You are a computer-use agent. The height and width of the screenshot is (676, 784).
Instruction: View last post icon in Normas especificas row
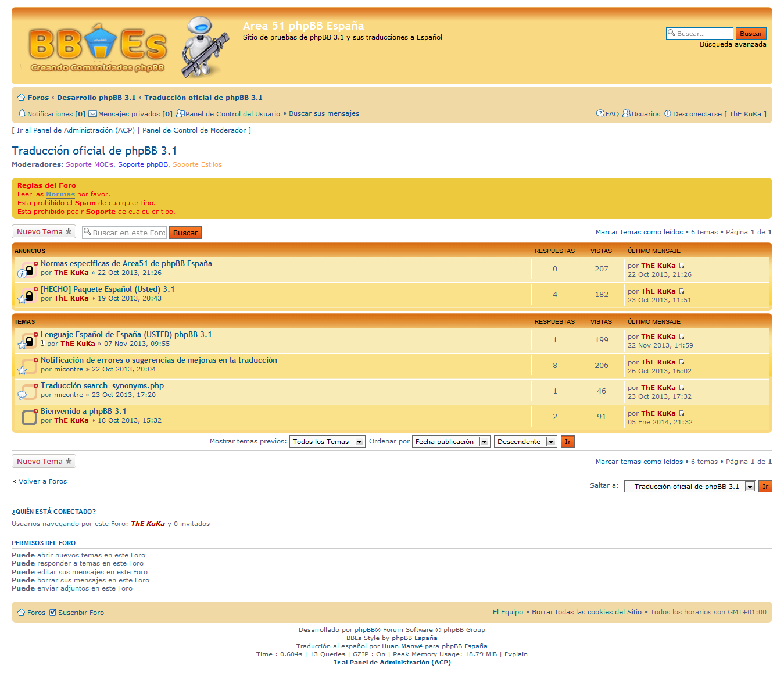(682, 266)
